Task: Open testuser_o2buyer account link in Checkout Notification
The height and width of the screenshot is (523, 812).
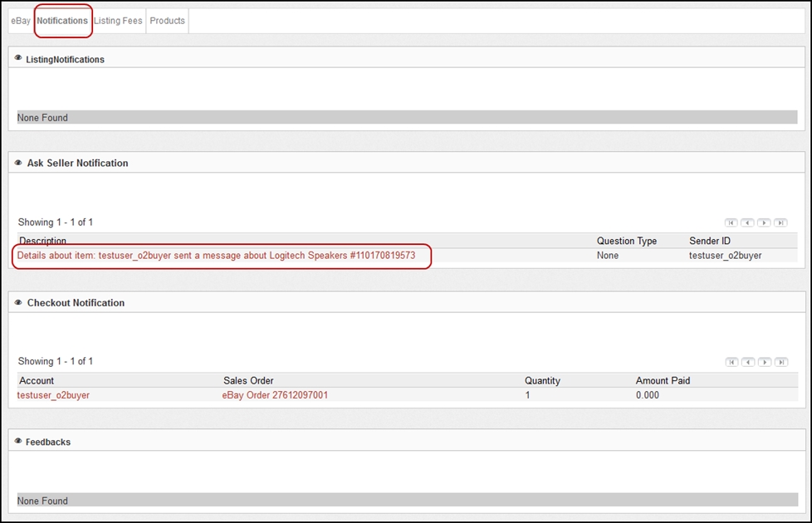Action: coord(53,395)
